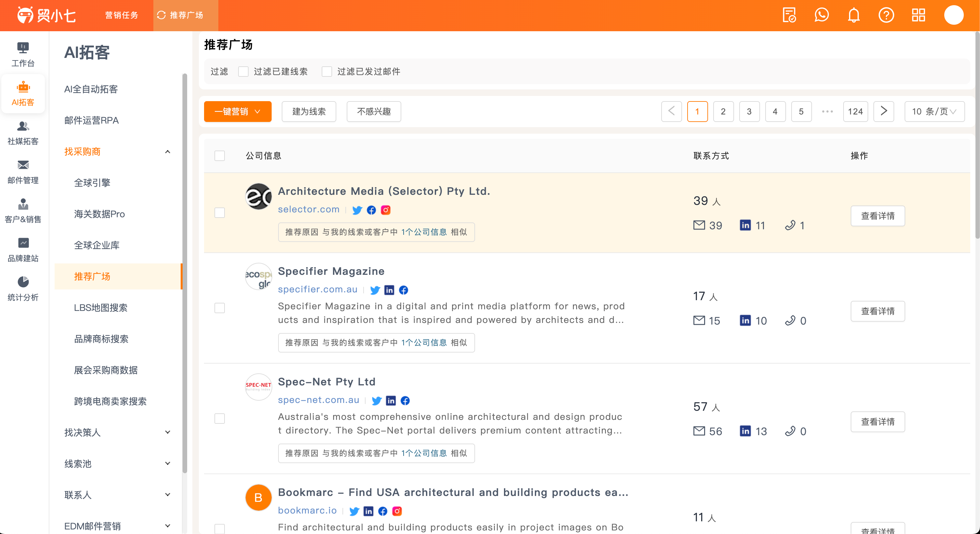Enable 过滤已建线索 filter checkbox
Viewport: 980px width, 534px height.
click(243, 71)
